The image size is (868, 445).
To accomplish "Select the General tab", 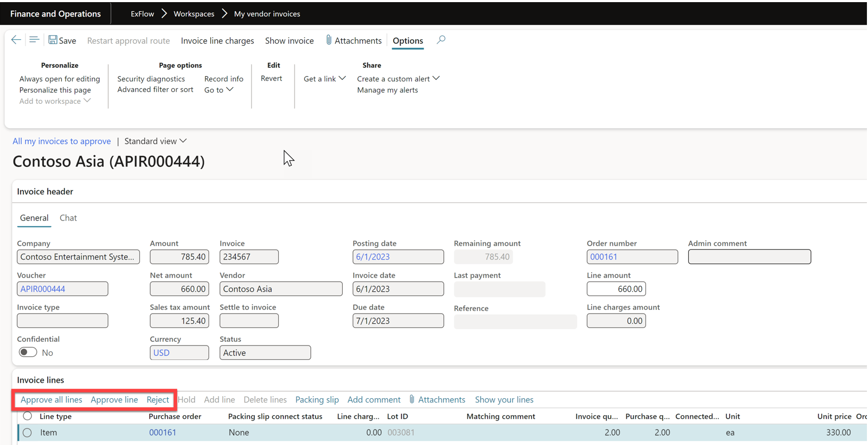I will pyautogui.click(x=34, y=217).
